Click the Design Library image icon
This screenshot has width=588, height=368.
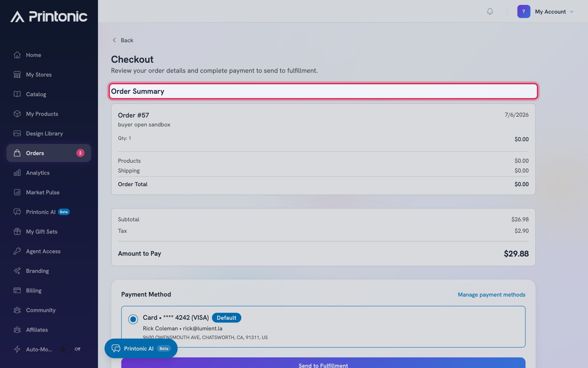tap(17, 133)
